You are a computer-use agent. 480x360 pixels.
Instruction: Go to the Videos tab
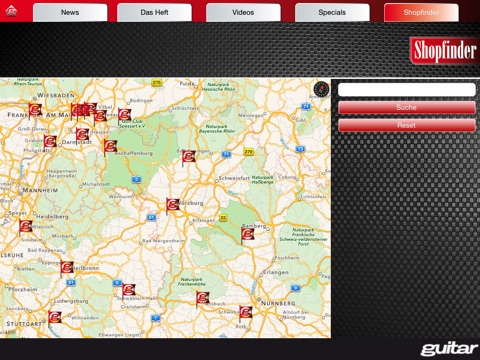[243, 13]
